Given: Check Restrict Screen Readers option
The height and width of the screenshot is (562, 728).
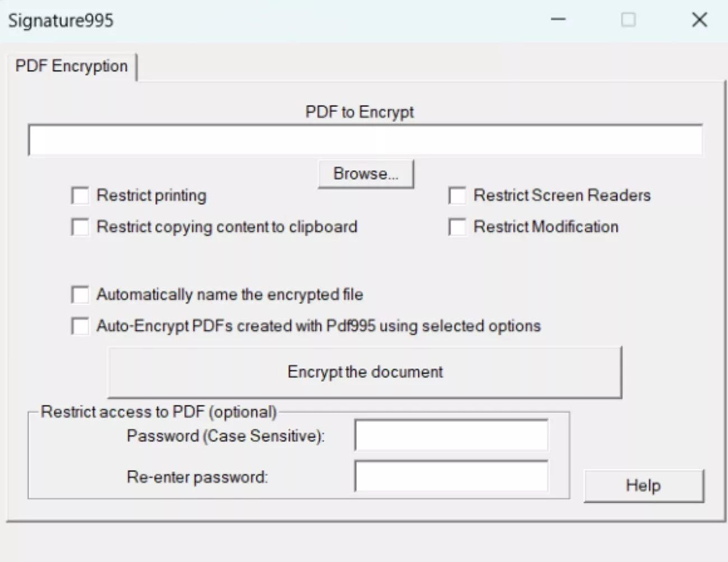Looking at the screenshot, I should (457, 196).
